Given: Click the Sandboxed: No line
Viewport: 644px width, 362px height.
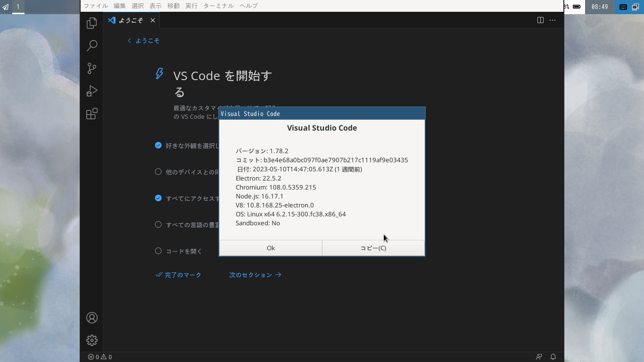Looking at the screenshot, I should coord(258,223).
